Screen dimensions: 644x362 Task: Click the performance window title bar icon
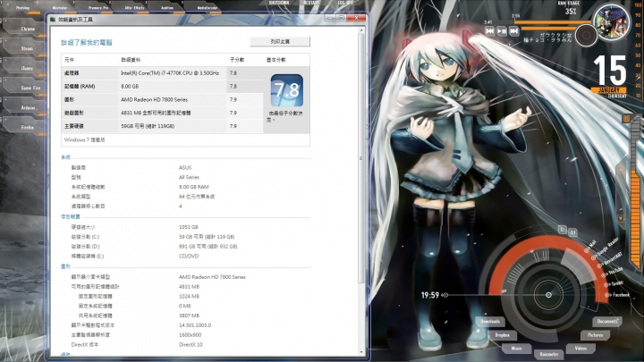point(53,20)
